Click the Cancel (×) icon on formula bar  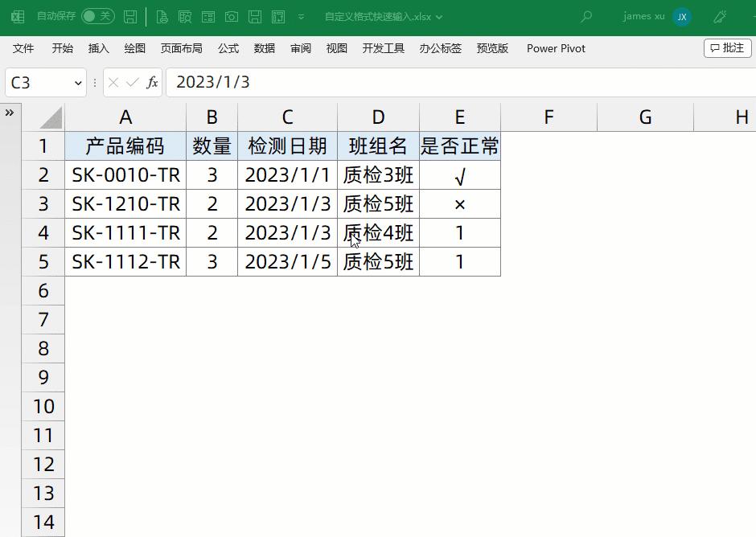tap(114, 82)
